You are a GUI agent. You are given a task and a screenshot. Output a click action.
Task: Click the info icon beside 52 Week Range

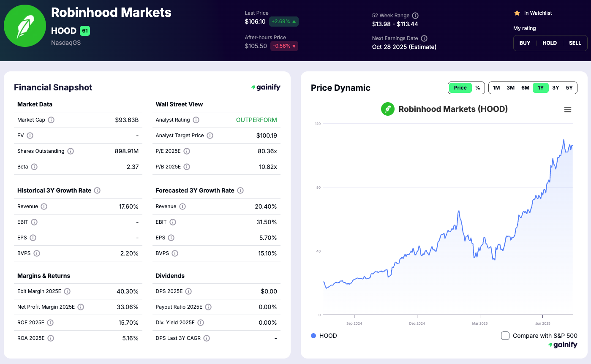[x=415, y=16]
